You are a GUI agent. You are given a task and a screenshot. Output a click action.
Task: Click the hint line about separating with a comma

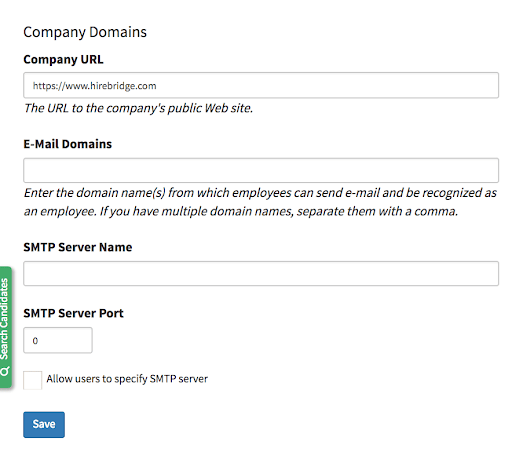241,212
